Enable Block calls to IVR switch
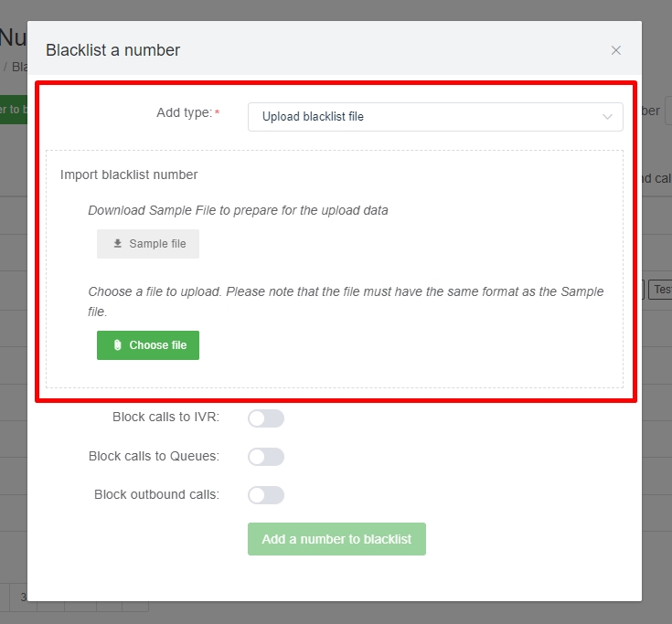The width and height of the screenshot is (672, 624). (266, 418)
